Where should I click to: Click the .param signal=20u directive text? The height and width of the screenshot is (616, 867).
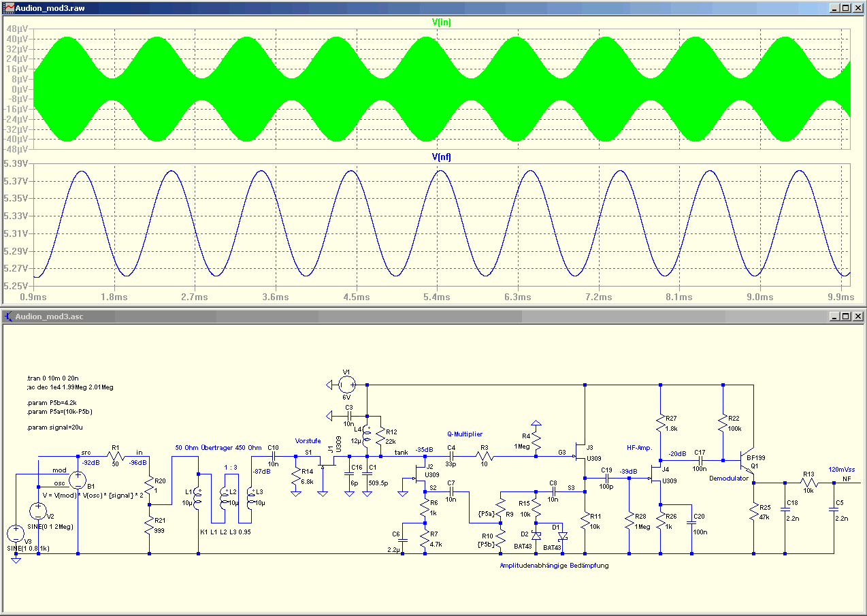click(x=56, y=427)
